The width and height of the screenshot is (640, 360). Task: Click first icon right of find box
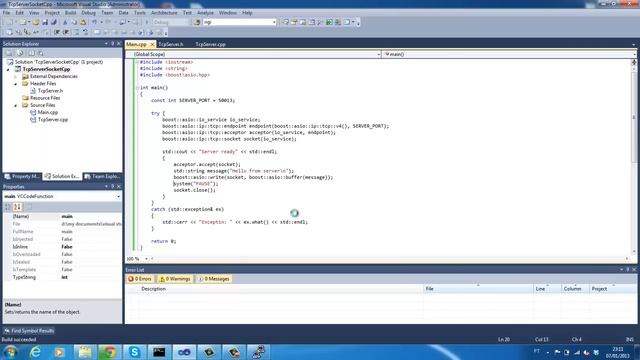(286, 22)
